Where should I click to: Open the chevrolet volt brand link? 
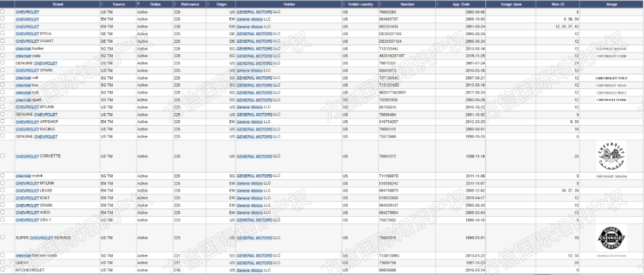click(27, 78)
